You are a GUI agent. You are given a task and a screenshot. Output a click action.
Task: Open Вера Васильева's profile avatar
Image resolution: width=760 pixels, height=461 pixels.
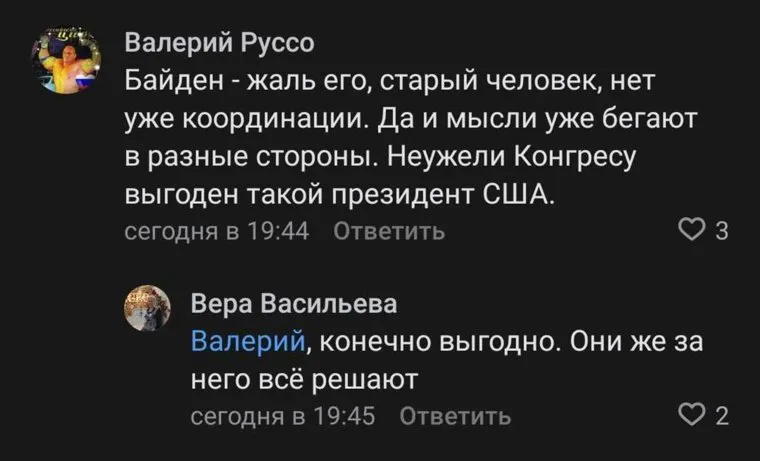coord(147,306)
